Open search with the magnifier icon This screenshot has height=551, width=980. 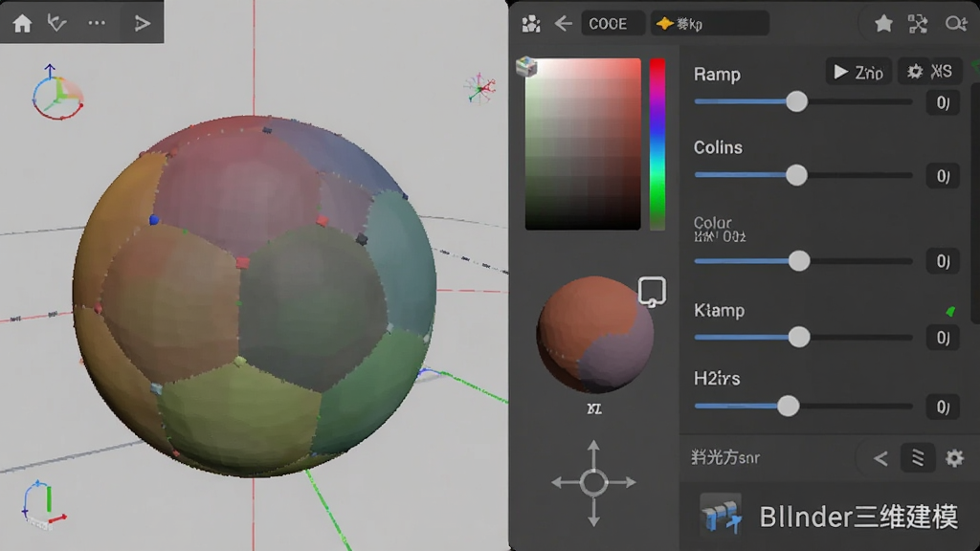point(955,24)
